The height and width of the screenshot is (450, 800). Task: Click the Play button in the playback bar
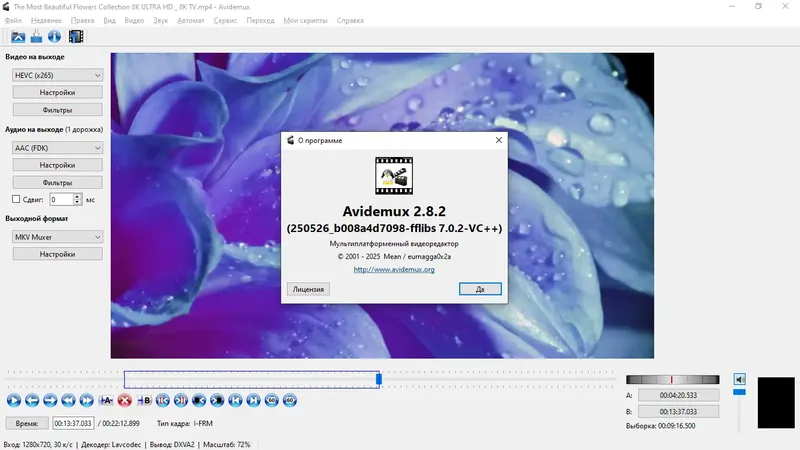[14, 401]
